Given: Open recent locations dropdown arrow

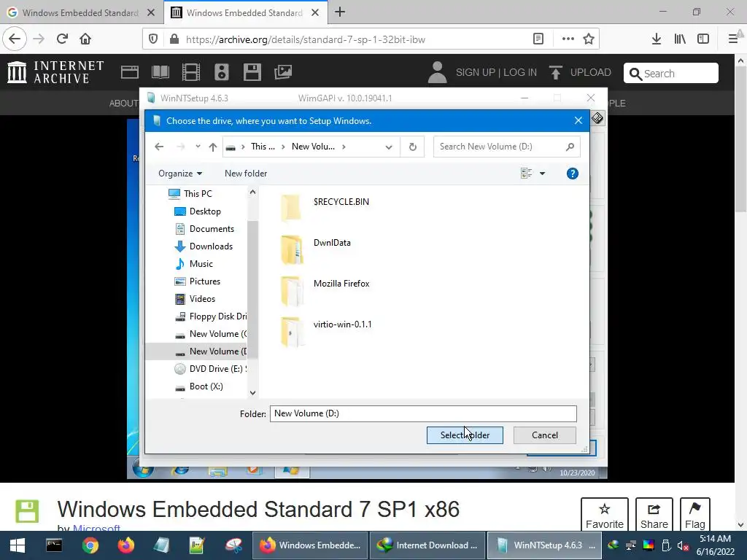Looking at the screenshot, I should coord(198,147).
